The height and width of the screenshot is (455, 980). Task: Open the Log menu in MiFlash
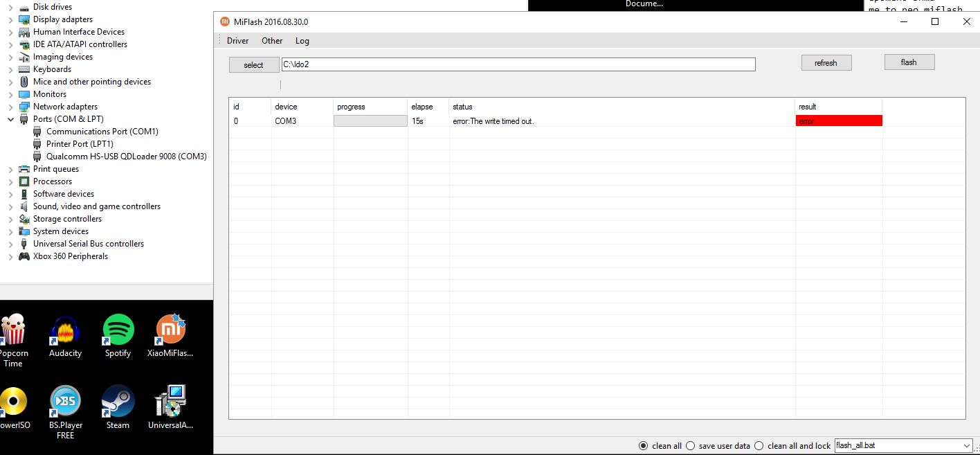[302, 41]
